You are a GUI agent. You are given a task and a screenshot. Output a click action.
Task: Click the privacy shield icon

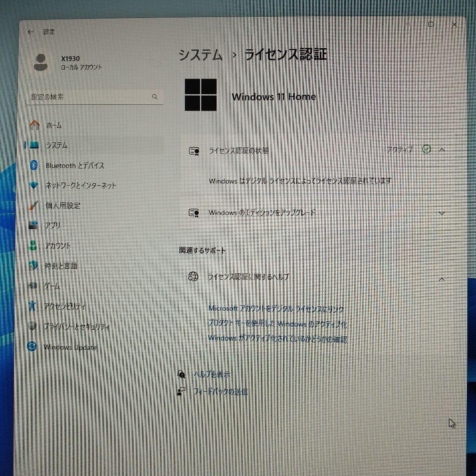[x=32, y=326]
